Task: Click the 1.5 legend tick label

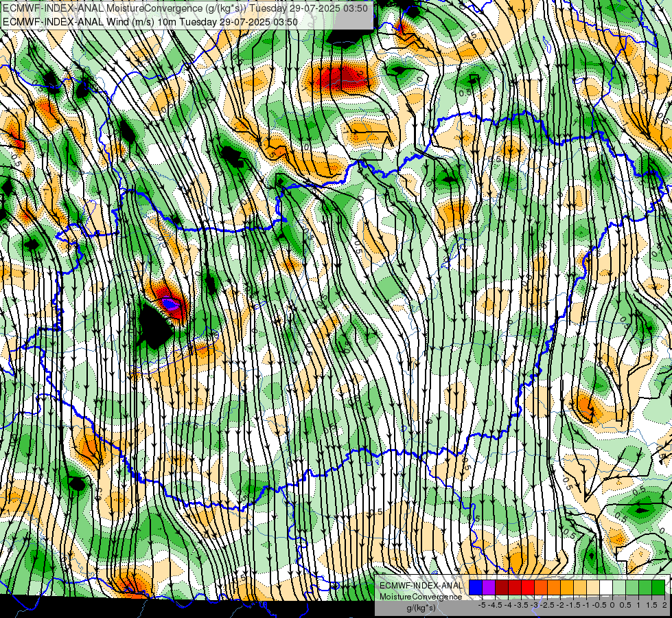Action: pos(651,605)
